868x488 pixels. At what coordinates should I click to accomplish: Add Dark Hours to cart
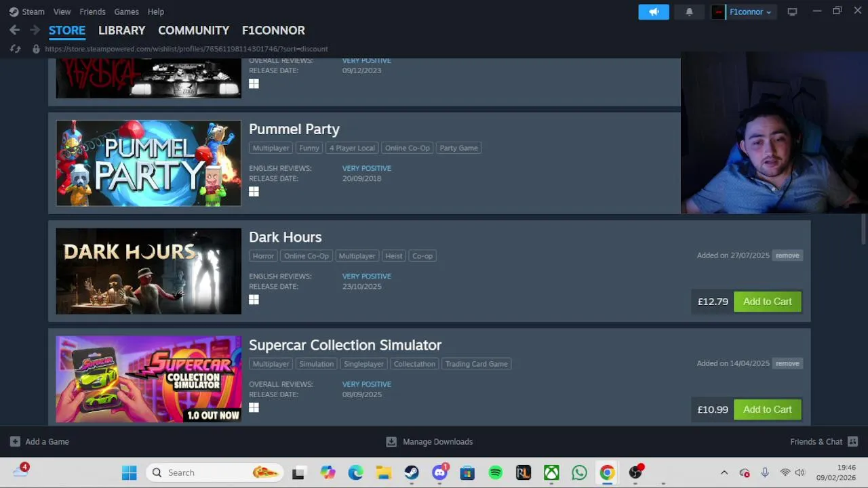(x=768, y=302)
